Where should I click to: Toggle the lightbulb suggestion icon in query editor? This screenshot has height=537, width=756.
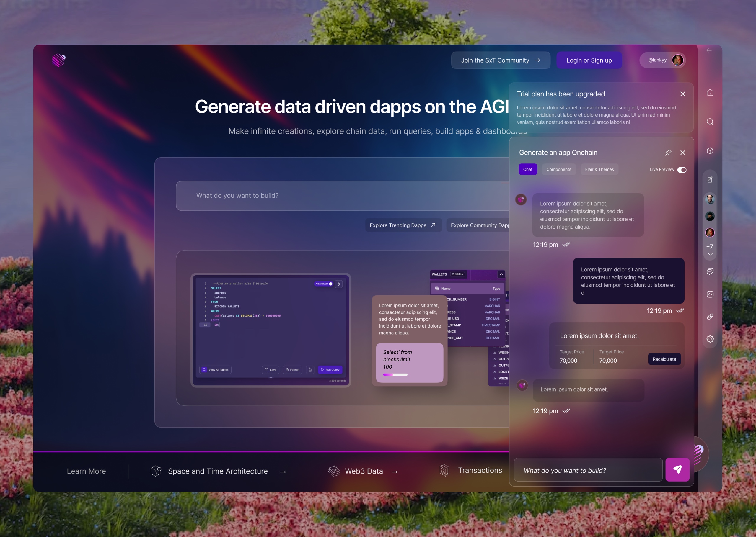pyautogui.click(x=338, y=284)
